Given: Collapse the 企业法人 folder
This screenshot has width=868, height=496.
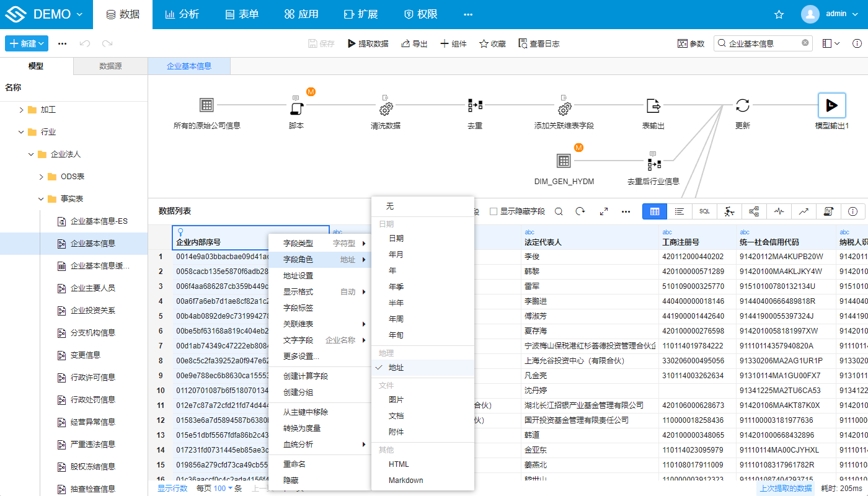Looking at the screenshot, I should 31,154.
